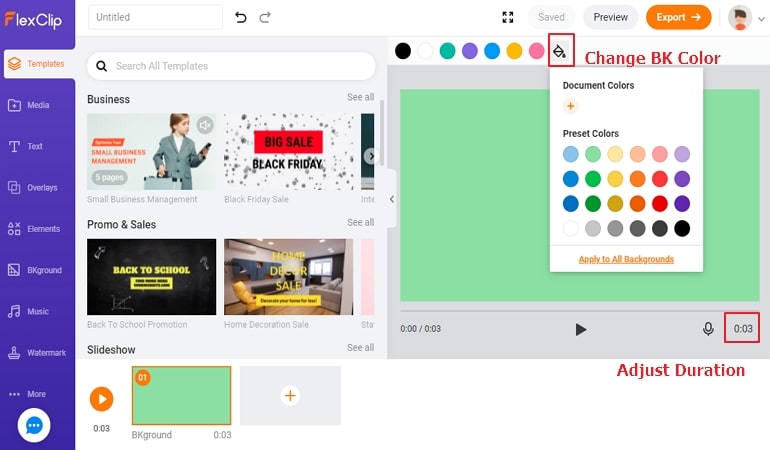This screenshot has width=770, height=450.
Task: Click the FlexClip logo
Action: tap(33, 20)
